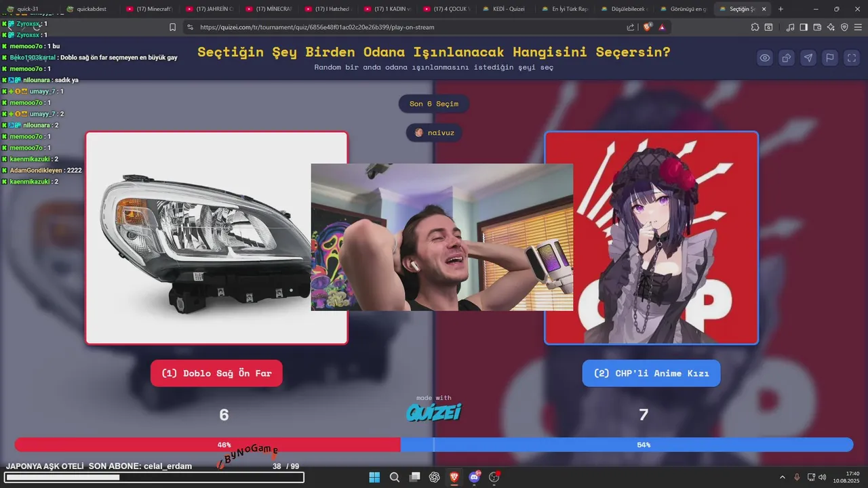868x488 pixels.
Task: Open the Discord taskbar icon
Action: coord(475,477)
